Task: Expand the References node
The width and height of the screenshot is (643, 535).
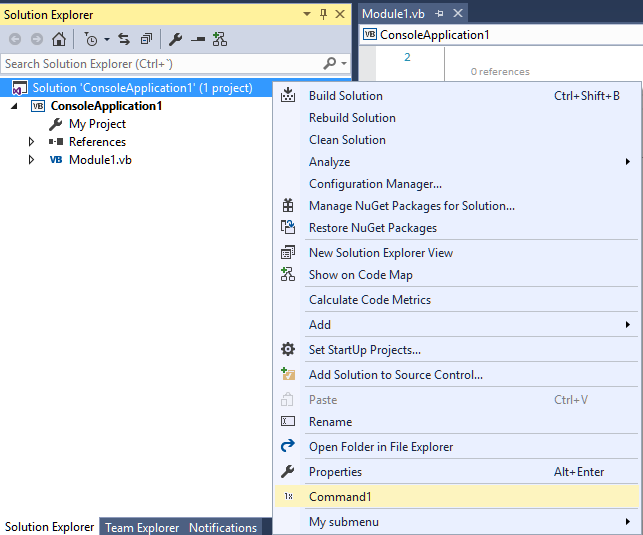Action: [x=31, y=142]
